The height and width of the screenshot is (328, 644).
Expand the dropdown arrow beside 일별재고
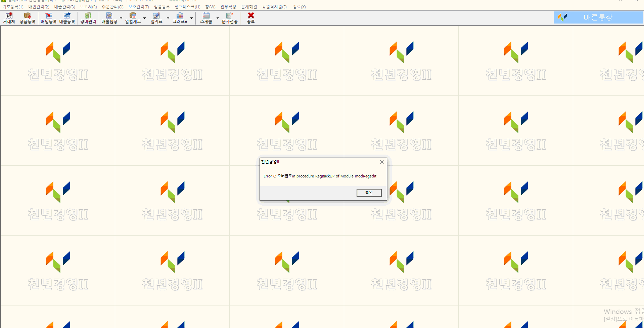click(144, 18)
